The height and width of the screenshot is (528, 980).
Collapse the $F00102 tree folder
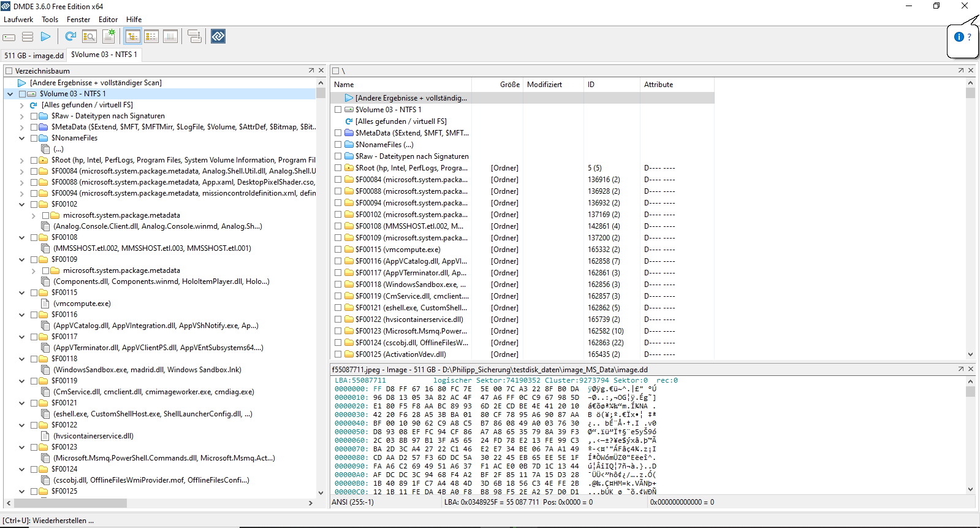tap(21, 204)
